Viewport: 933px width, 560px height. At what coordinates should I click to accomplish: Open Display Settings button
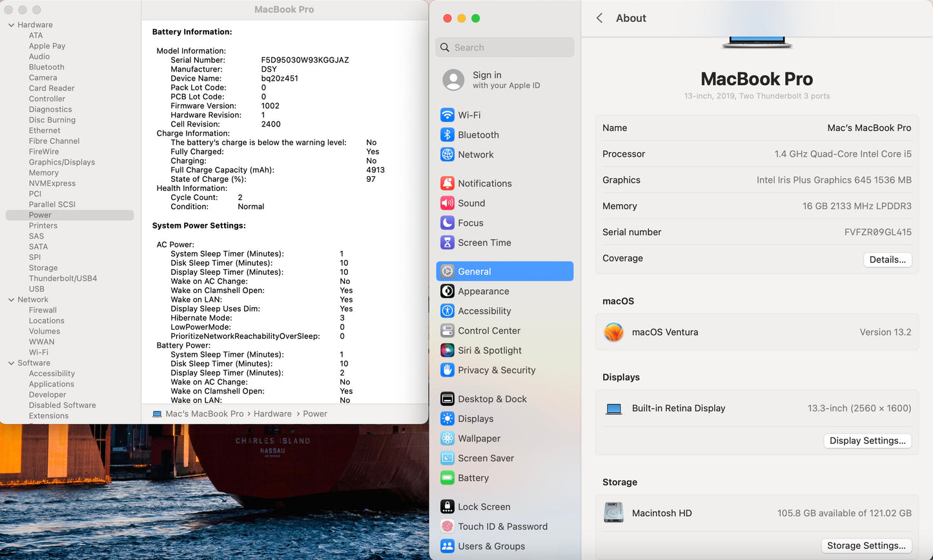[x=867, y=441]
